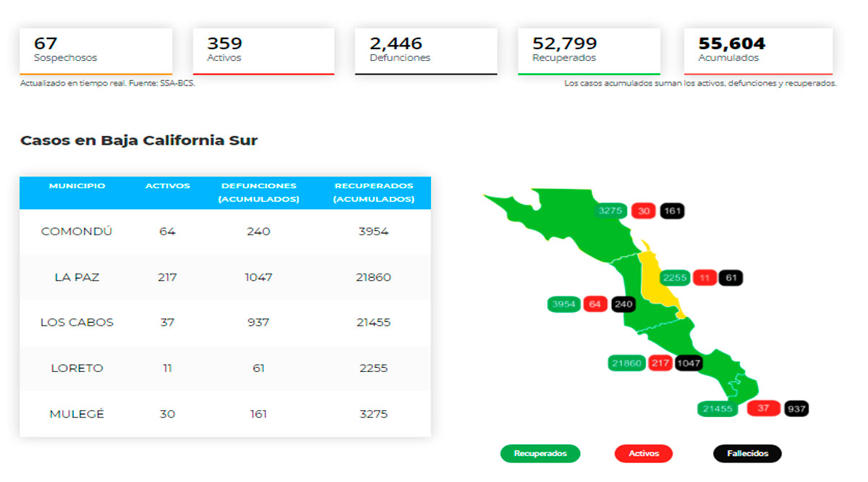Click black map badge 937
Viewport: 868px width, 482px height.
click(796, 409)
